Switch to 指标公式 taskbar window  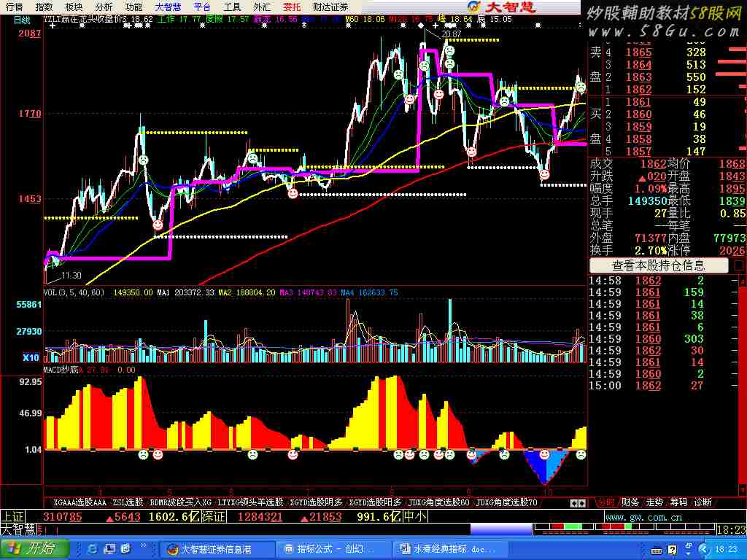click(333, 549)
